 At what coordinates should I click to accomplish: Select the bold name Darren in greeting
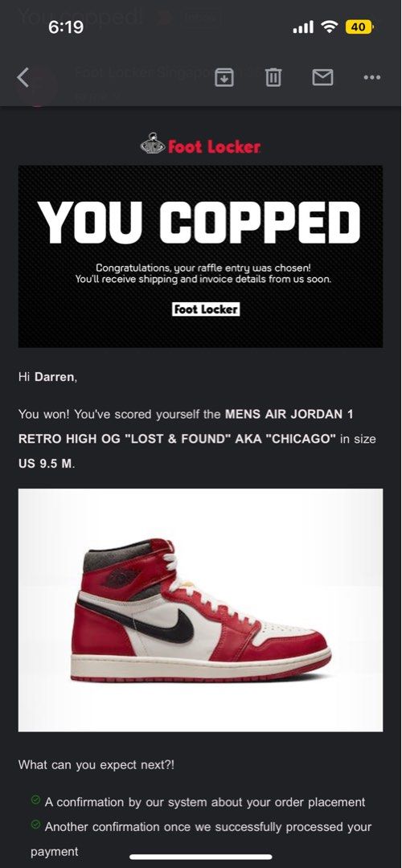tap(55, 378)
